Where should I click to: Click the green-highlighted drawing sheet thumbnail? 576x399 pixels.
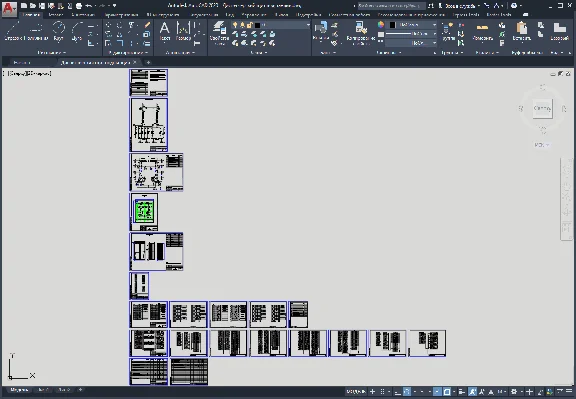[x=144, y=211]
